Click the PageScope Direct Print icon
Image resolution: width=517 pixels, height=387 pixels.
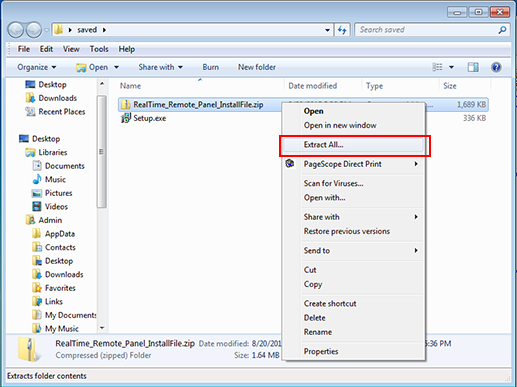(x=290, y=163)
